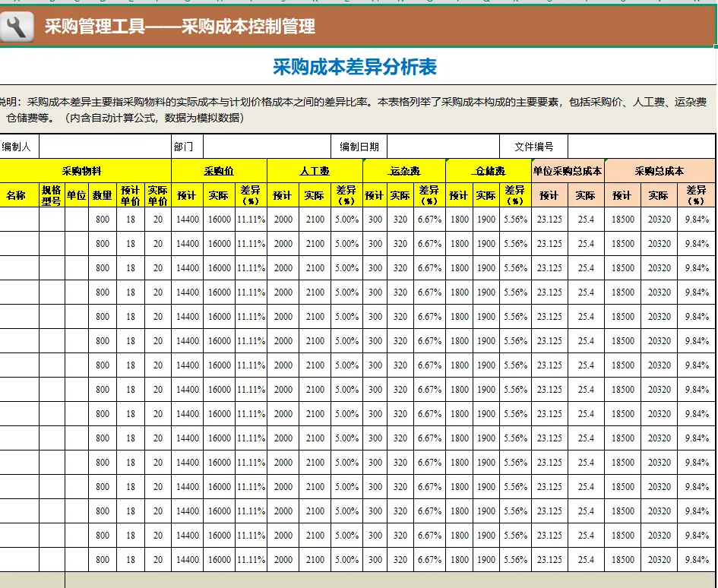Click the wrench tool icon in the banner
Screen dimensions: 718x588
tap(17, 27)
